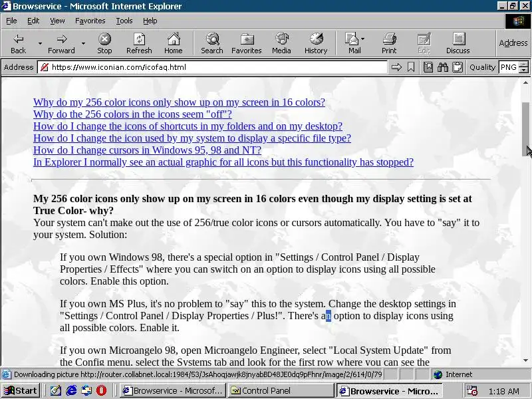Click the bookmarks book icon

[x=428, y=67]
